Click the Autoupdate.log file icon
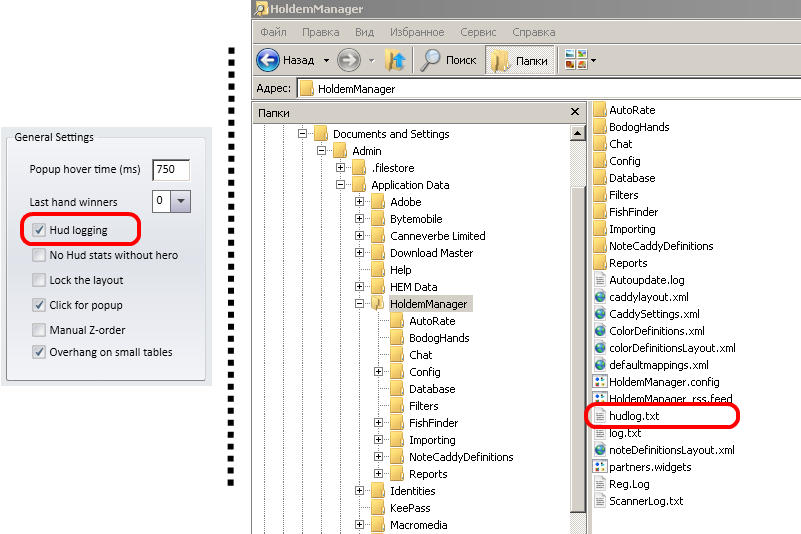 pyautogui.click(x=600, y=280)
